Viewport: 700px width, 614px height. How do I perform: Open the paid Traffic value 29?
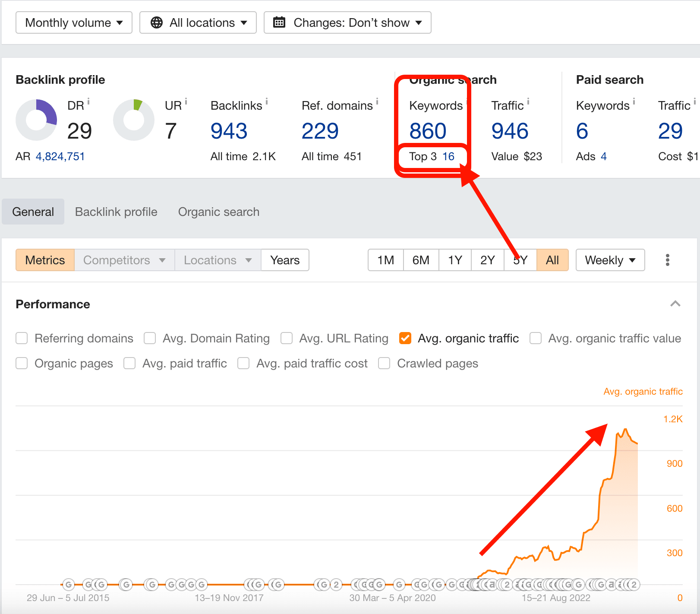point(670,131)
